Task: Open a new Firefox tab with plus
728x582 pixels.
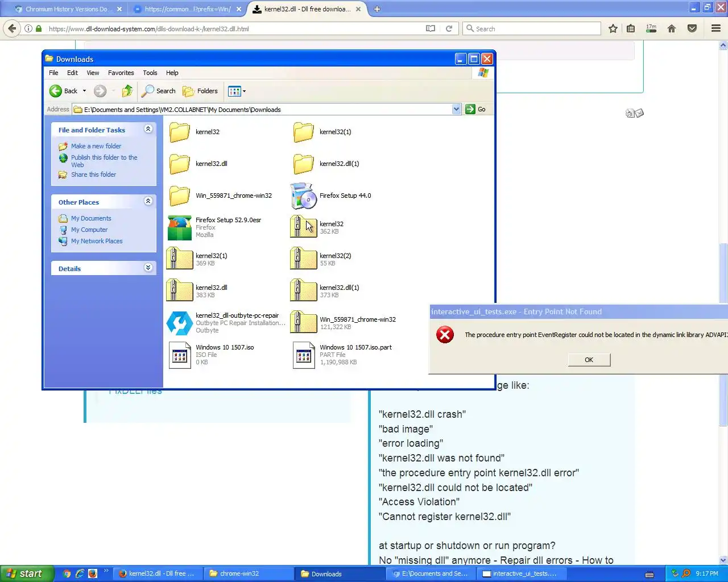Action: pos(377,9)
